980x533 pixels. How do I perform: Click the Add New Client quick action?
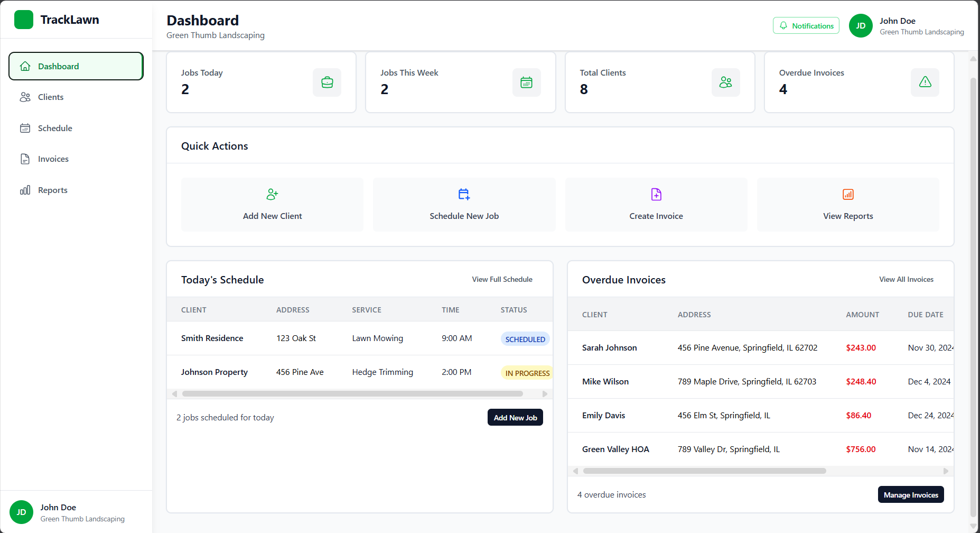click(x=272, y=205)
